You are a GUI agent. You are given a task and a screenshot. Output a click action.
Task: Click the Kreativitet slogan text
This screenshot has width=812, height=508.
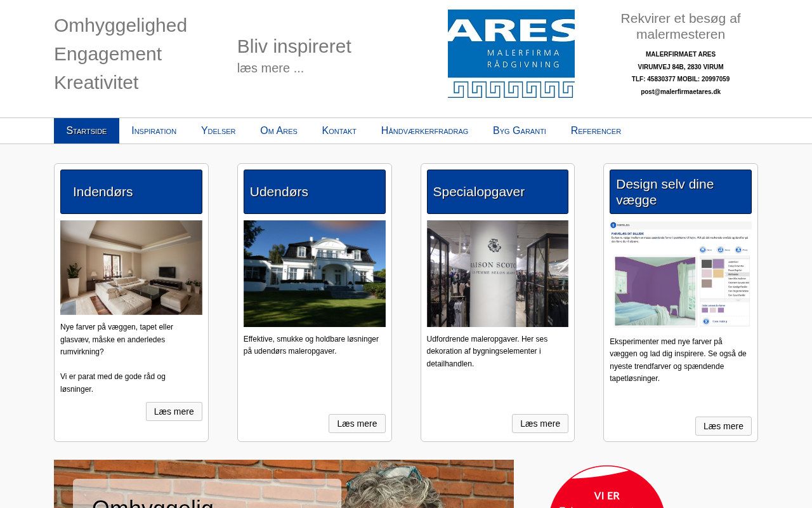[96, 83]
